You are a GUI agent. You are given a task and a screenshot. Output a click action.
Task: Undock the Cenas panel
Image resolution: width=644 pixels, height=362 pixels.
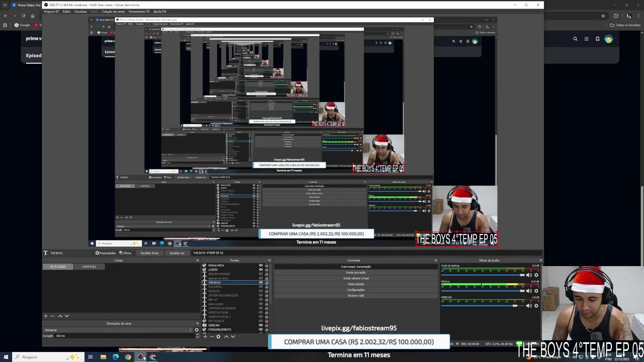pos(197,260)
